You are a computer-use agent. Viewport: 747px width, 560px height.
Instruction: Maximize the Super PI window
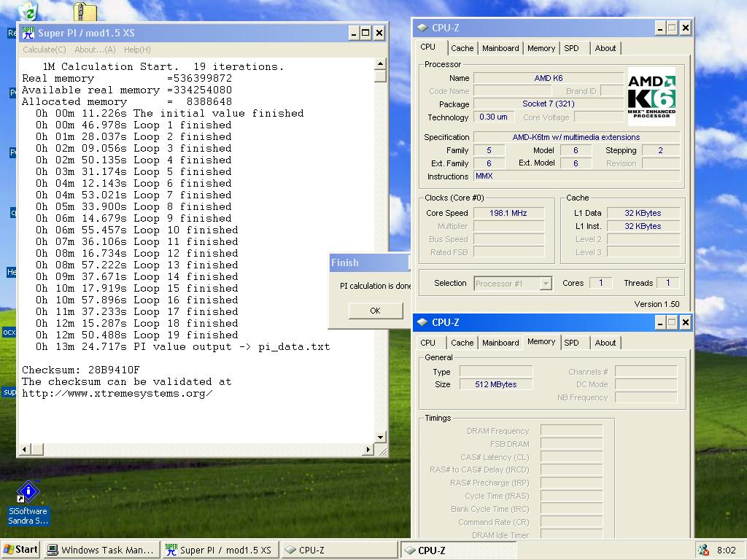point(365,33)
